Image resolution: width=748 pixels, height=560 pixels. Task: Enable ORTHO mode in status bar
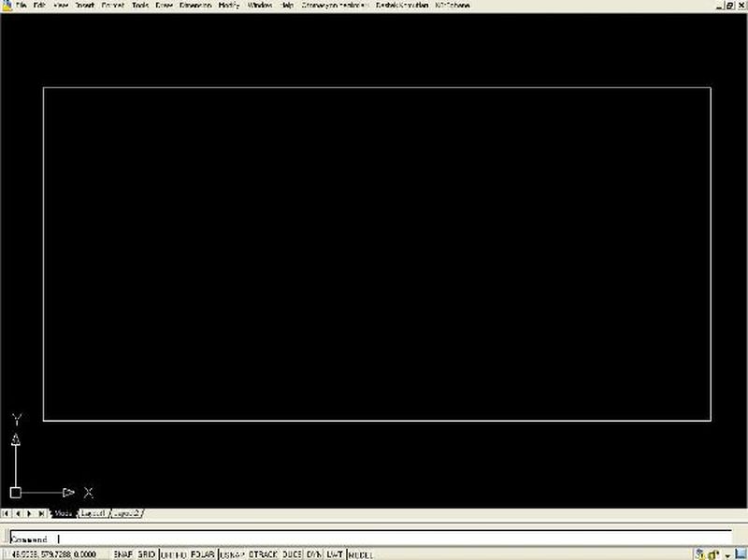click(x=174, y=554)
